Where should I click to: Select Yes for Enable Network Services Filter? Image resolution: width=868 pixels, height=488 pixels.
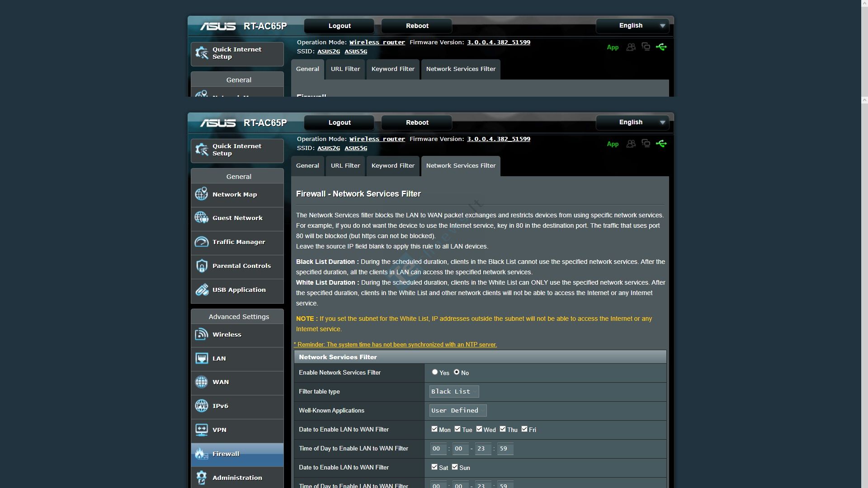(434, 372)
